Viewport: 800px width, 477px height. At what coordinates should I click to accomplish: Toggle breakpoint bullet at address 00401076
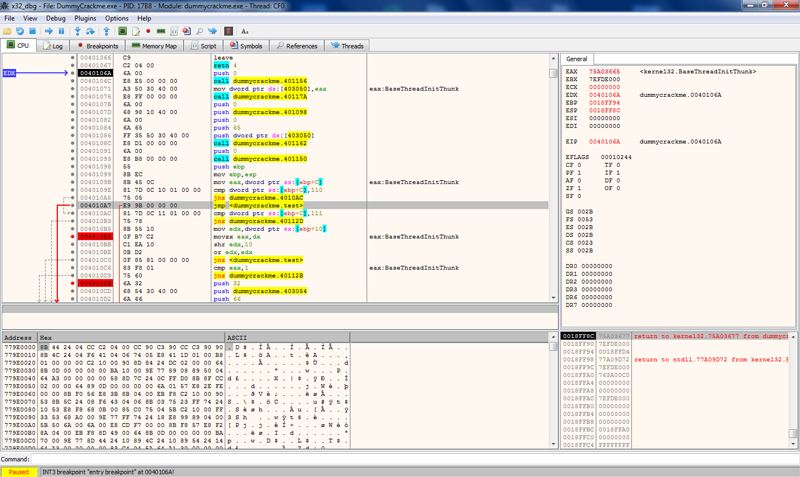(72, 96)
